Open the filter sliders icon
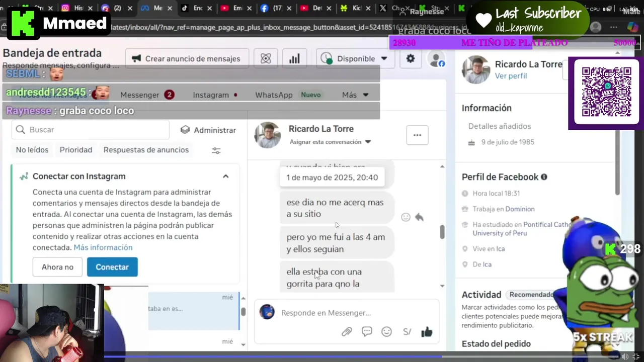The width and height of the screenshot is (644, 362). (216, 150)
